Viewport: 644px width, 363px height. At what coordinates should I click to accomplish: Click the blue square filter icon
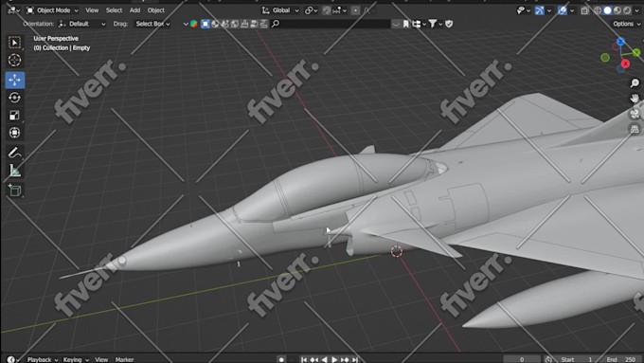pyautogui.click(x=205, y=24)
